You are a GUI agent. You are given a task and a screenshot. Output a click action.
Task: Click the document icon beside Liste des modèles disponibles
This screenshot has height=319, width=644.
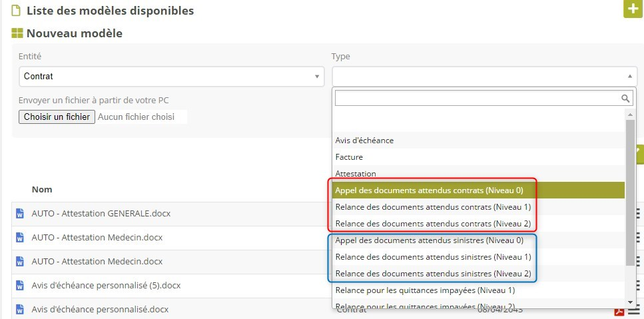(17, 11)
